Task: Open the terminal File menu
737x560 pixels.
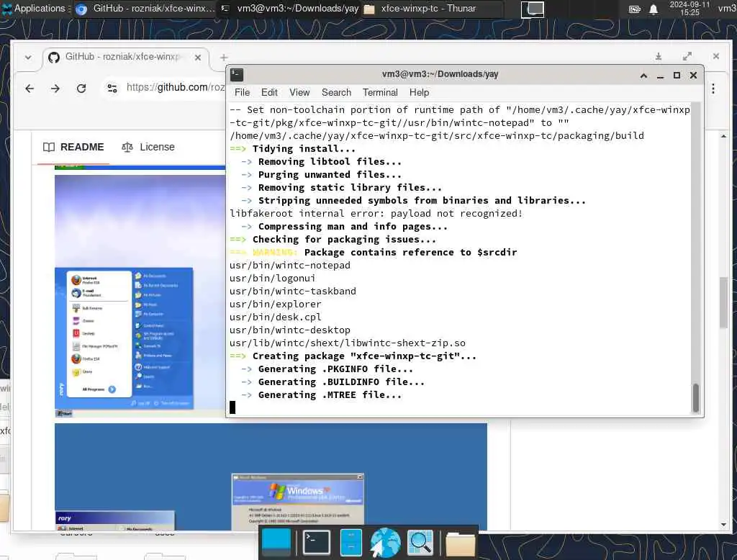Action: 242,93
